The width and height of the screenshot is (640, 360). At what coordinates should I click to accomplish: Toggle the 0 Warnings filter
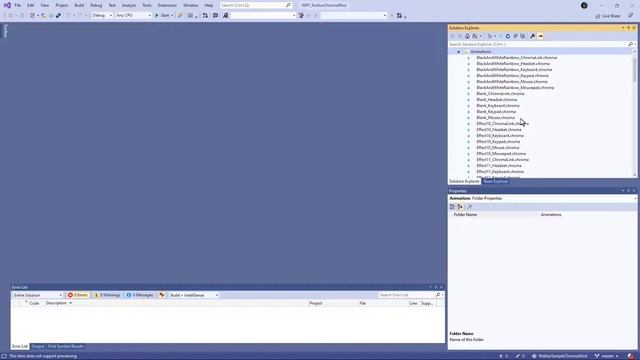click(107, 295)
